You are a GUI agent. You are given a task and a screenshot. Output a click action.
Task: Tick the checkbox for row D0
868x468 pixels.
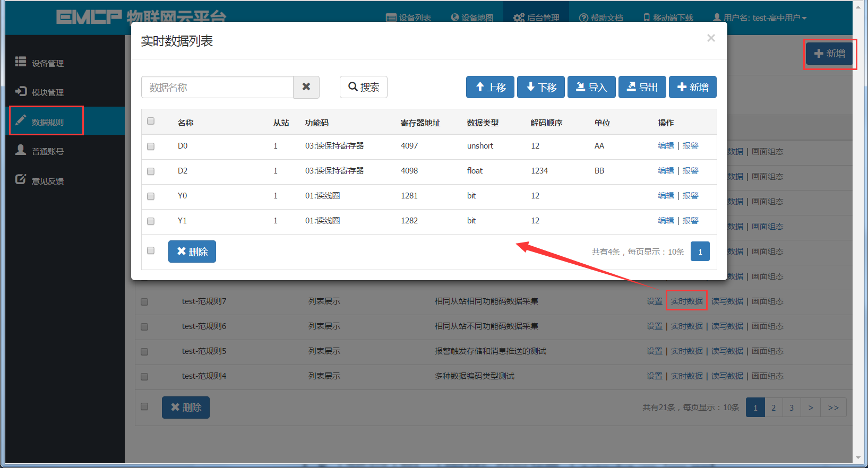[151, 146]
